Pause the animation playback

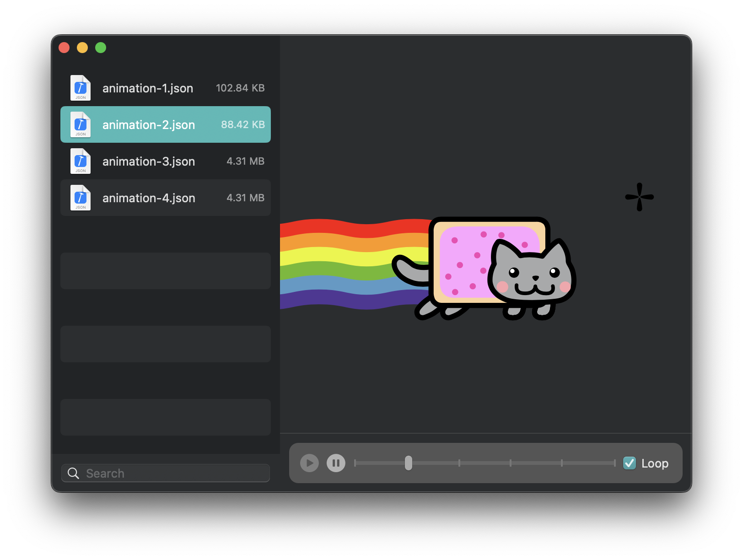[x=336, y=463]
